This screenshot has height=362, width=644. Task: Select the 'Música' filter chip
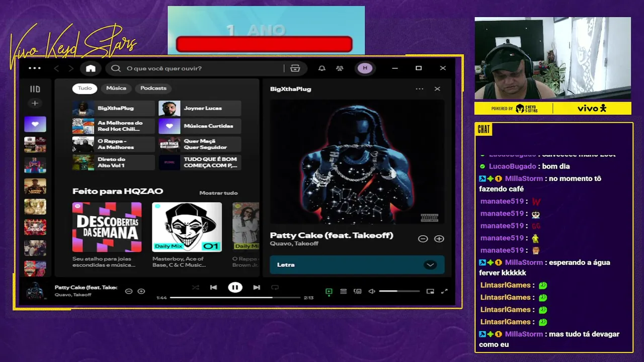[x=116, y=88]
